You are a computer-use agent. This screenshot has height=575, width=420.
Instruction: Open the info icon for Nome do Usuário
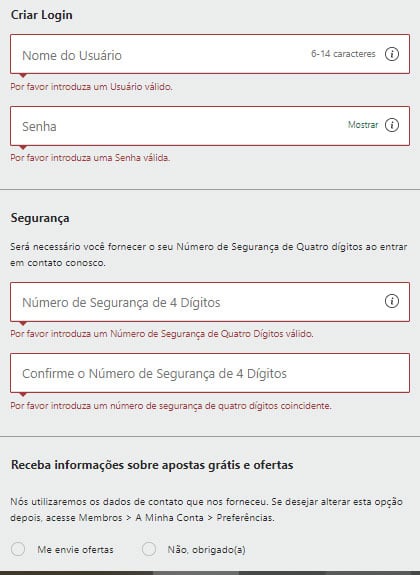(392, 54)
